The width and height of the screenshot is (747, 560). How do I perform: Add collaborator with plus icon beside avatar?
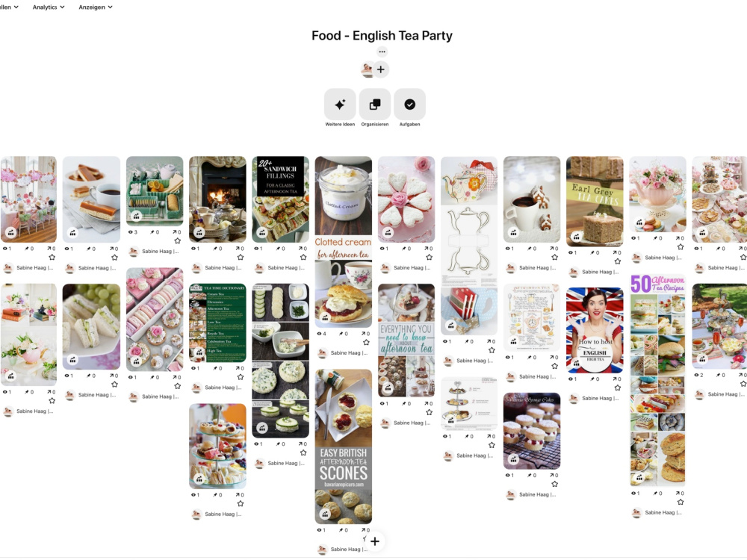(381, 69)
